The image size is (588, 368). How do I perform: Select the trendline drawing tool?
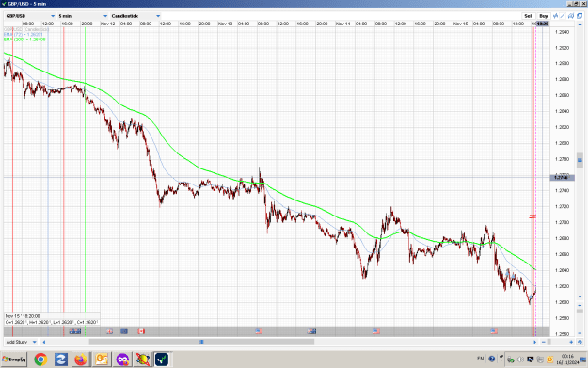click(x=563, y=16)
